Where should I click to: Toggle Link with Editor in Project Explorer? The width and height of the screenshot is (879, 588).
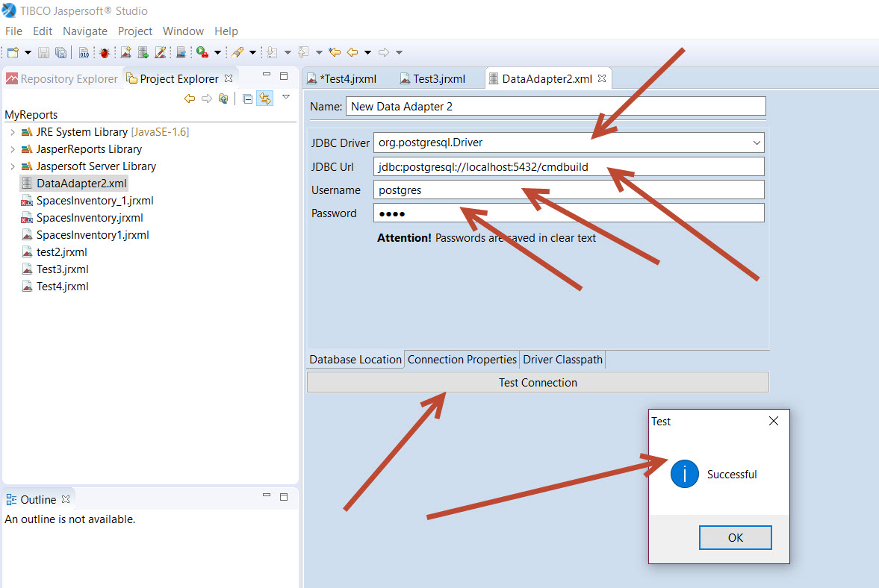pyautogui.click(x=264, y=98)
